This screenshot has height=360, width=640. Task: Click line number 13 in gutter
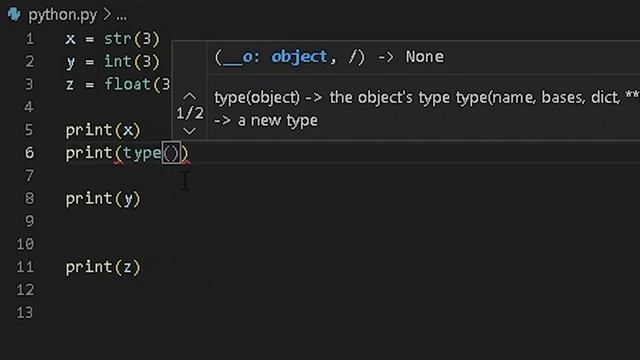click(x=25, y=313)
